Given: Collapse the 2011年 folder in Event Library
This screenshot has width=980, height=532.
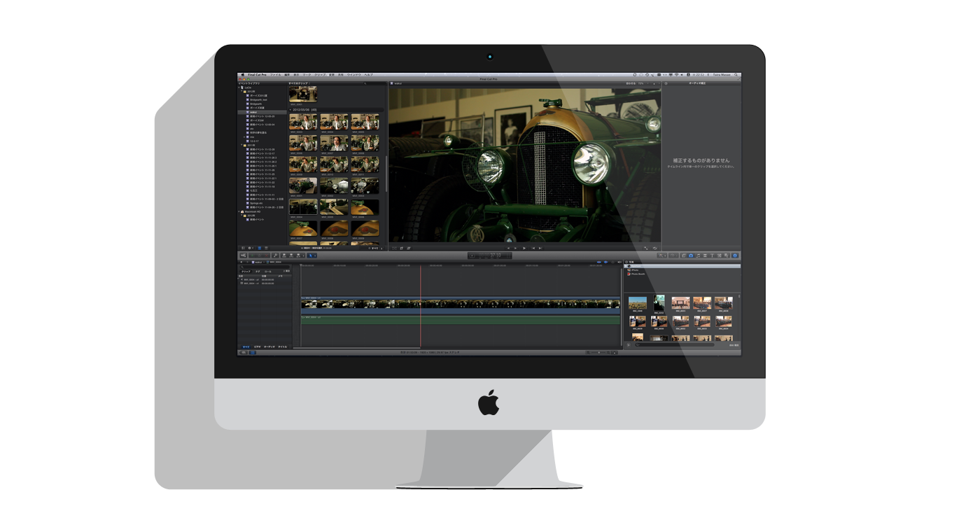Looking at the screenshot, I should pyautogui.click(x=241, y=145).
